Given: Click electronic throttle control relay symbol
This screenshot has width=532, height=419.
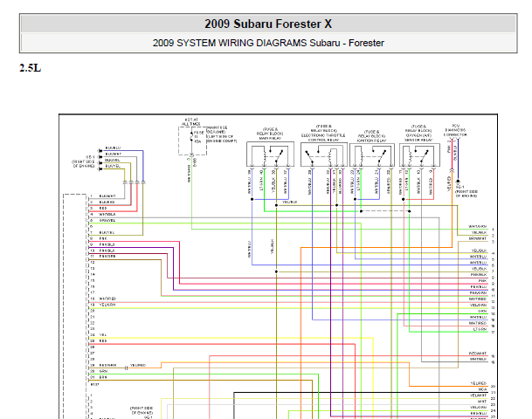Looking at the screenshot, I should [324, 155].
